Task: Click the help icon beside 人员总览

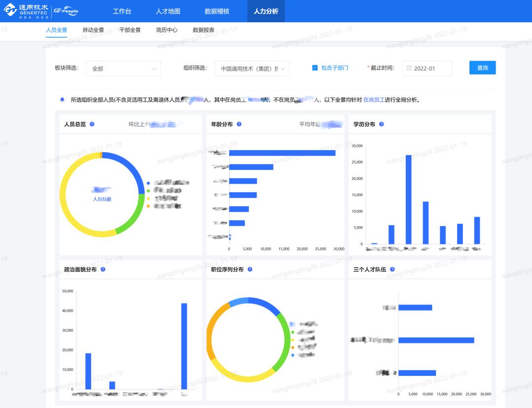Action: tap(92, 124)
